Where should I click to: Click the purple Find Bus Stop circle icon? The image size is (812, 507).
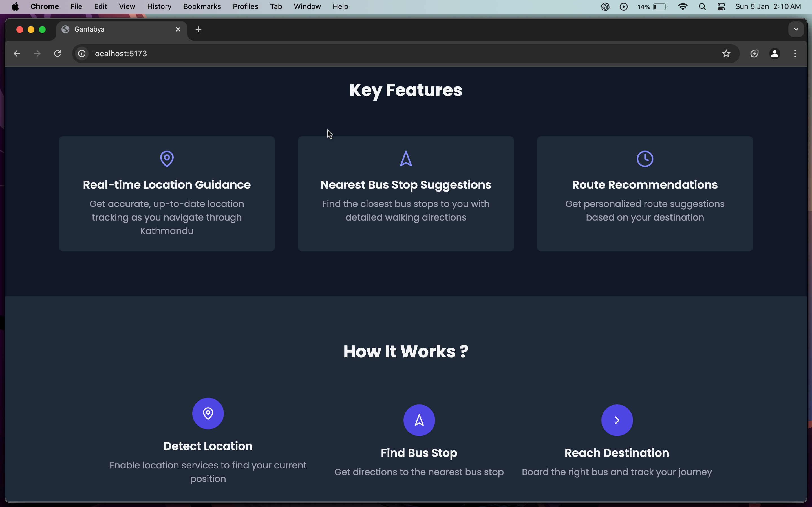(419, 420)
